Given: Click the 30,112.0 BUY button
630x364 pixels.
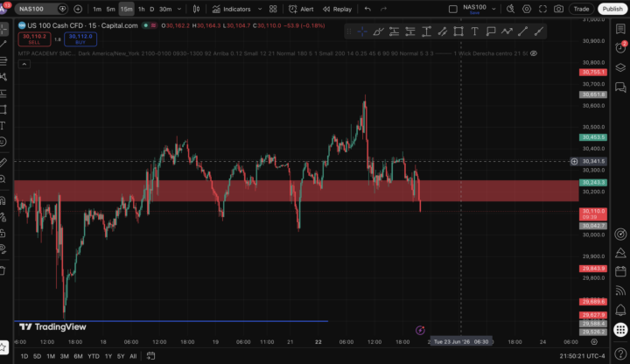Looking at the screenshot, I should (80, 39).
